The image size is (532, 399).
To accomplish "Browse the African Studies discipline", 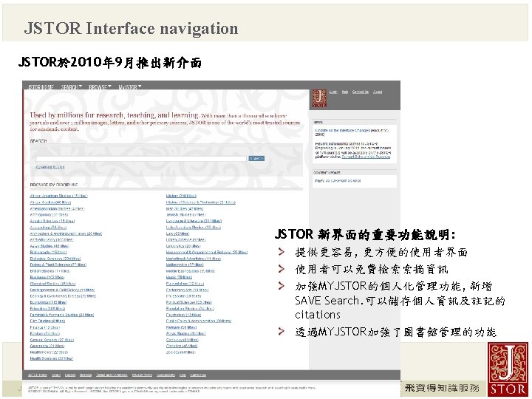I will click(50, 202).
